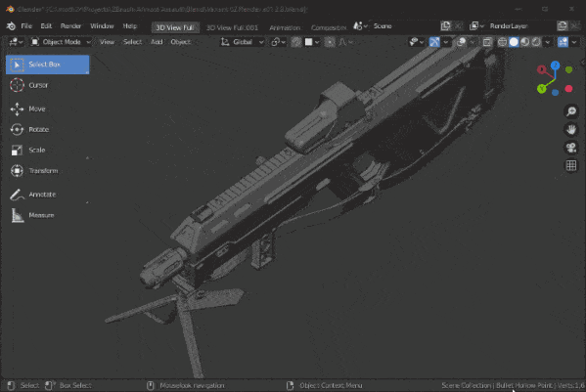The width and height of the screenshot is (586, 392).
Task: Select the 3D View Full workspace tab
Action: click(175, 27)
